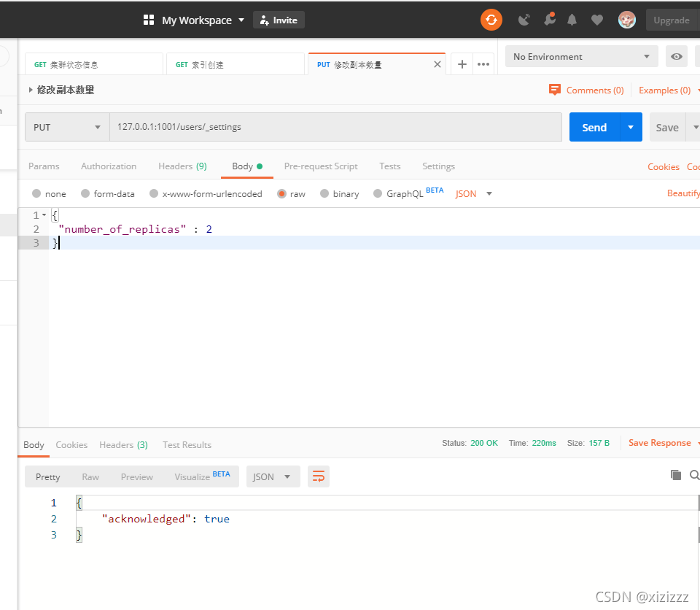The width and height of the screenshot is (700, 610).
Task: Select the Pretty response view
Action: point(48,476)
